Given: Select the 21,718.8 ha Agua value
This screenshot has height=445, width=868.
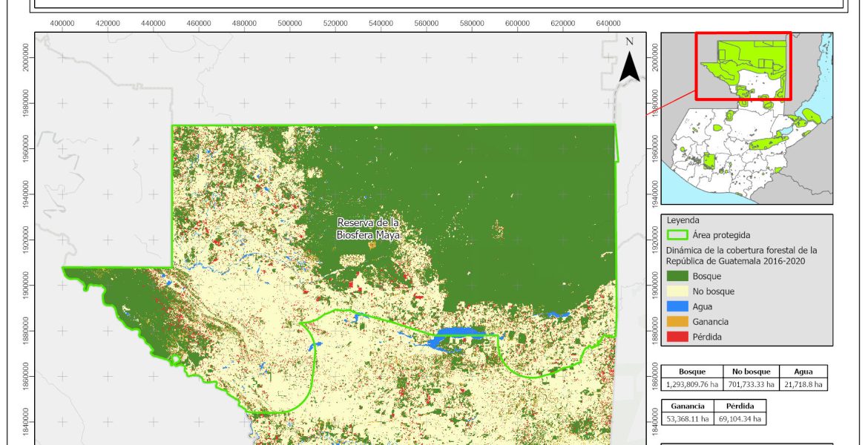Looking at the screenshot, I should pos(801,384).
